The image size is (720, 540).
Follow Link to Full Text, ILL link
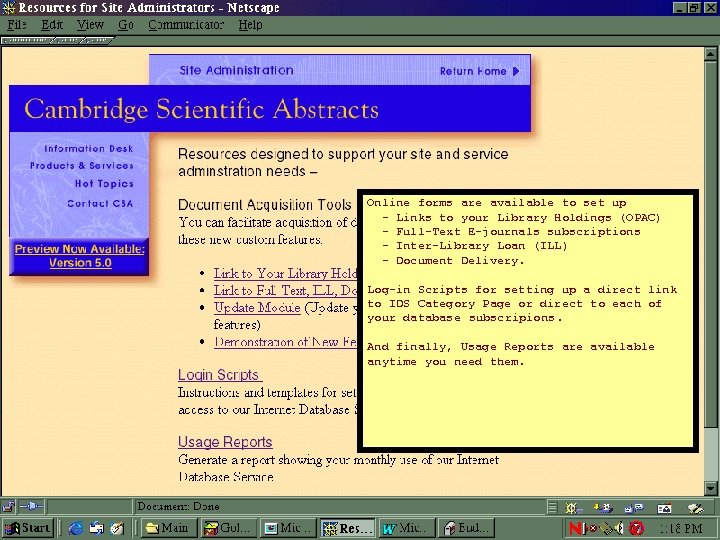[285, 291]
